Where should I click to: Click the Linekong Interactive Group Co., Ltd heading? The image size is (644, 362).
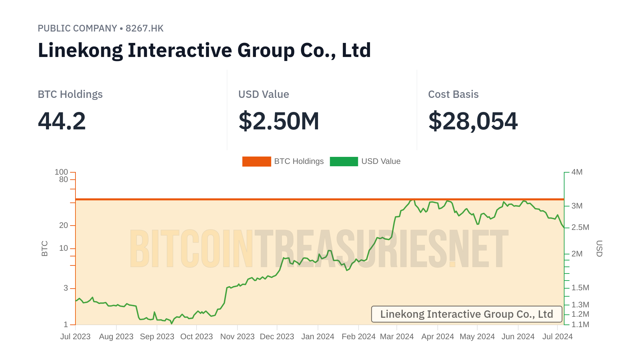(x=204, y=50)
